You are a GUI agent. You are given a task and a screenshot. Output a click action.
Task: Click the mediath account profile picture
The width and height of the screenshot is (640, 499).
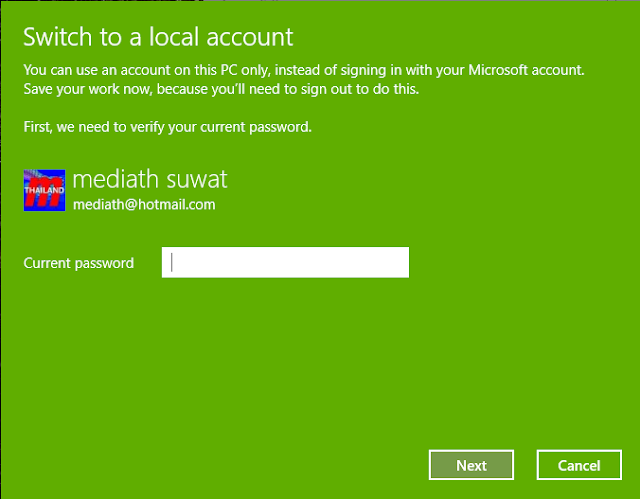[44, 190]
